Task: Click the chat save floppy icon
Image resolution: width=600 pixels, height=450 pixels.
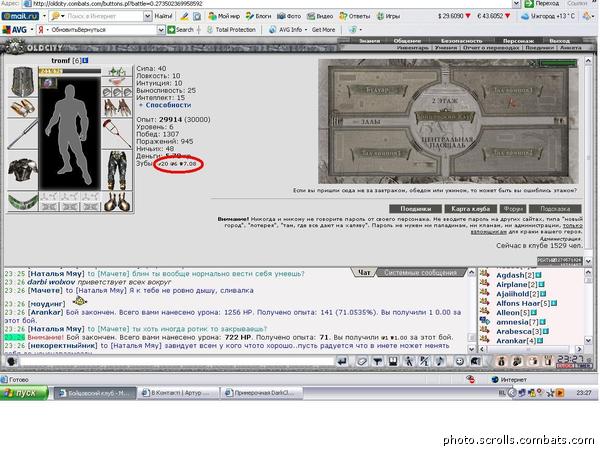Action: pos(393,361)
